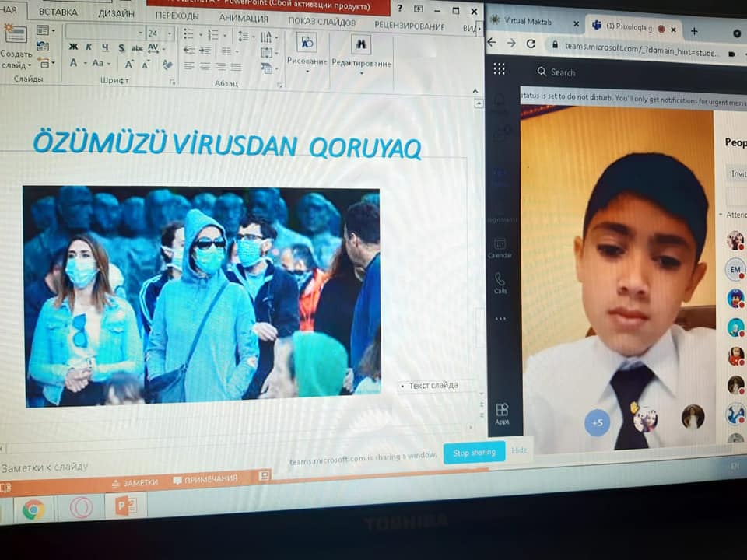Toggle the ПРИМЕЧАНИЯ status bar button
The image size is (747, 560).
[x=205, y=479]
